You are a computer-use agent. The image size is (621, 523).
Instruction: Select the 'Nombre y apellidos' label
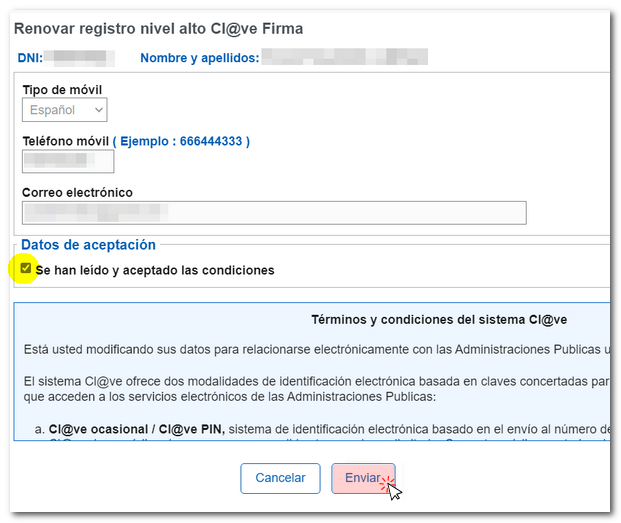click(199, 58)
